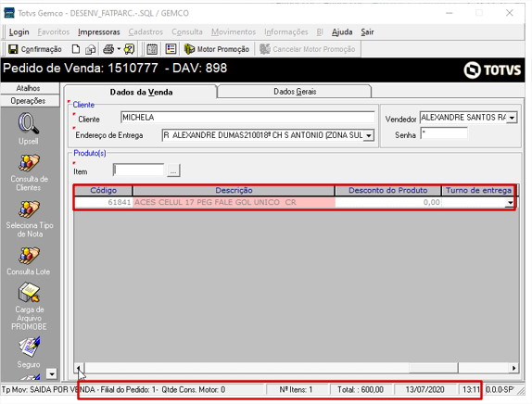This screenshot has width=532, height=404.
Task: Click the Confirmação save icon
Action: point(13,49)
